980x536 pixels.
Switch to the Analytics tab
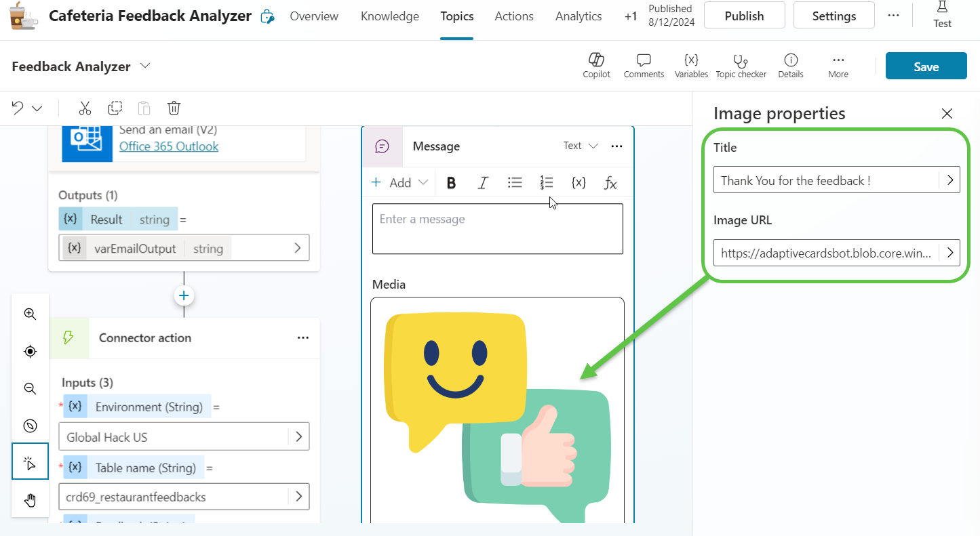pyautogui.click(x=578, y=16)
